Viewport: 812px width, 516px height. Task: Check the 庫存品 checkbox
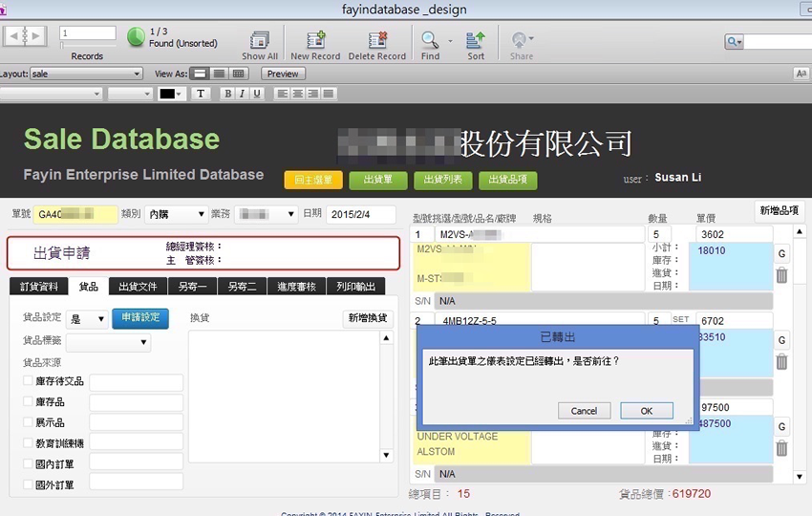click(28, 401)
